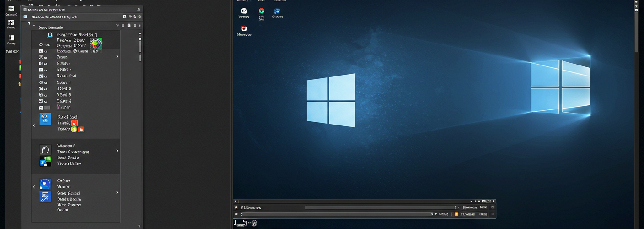Screen dimensions: 644x229
Task: Collapse the left arrow beside the second group
Action: pyautogui.click(x=34, y=125)
